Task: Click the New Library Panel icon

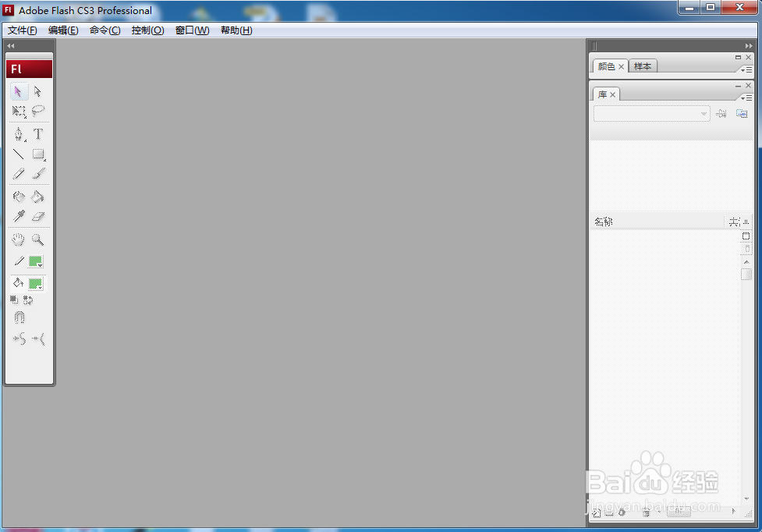Action: click(x=742, y=114)
